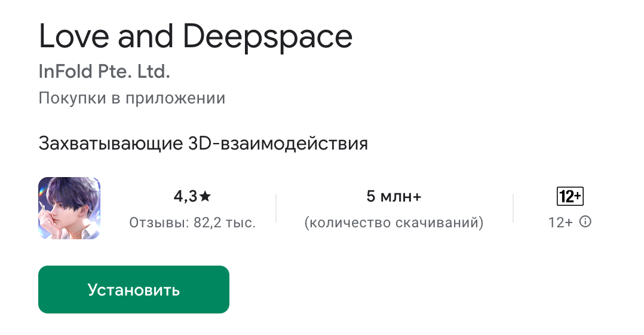The height and width of the screenshot is (335, 644).
Task: Click the word InFold in developer name
Action: 65,72
